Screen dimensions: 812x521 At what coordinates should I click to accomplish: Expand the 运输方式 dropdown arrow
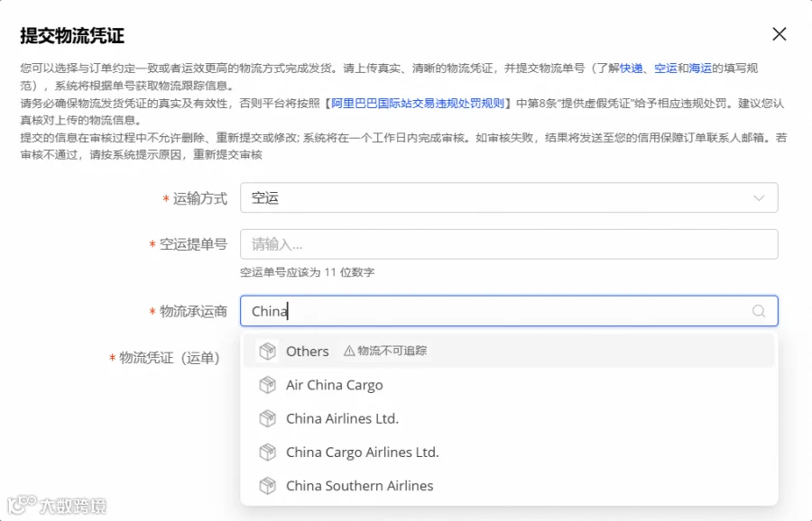click(x=759, y=198)
